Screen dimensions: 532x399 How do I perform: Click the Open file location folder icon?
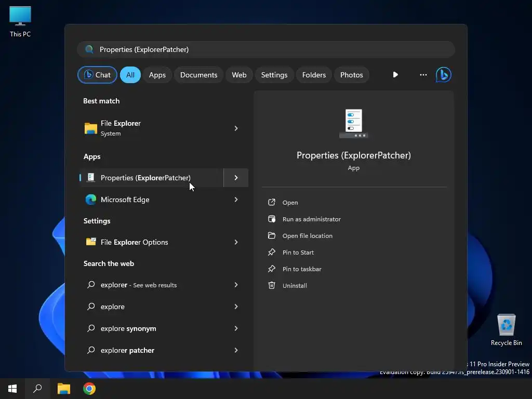click(271, 235)
